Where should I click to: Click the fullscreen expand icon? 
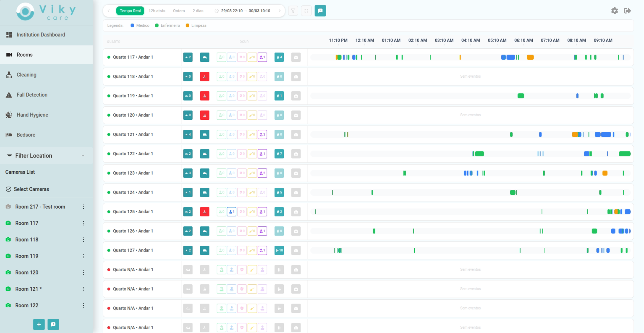coord(306,11)
